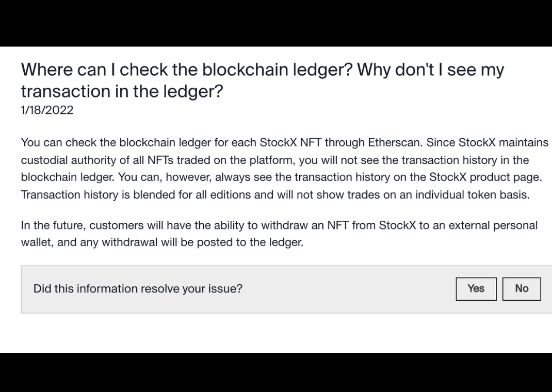The image size is (552, 392).
Task: Select the 1/18/2022 publication date
Action: (47, 110)
